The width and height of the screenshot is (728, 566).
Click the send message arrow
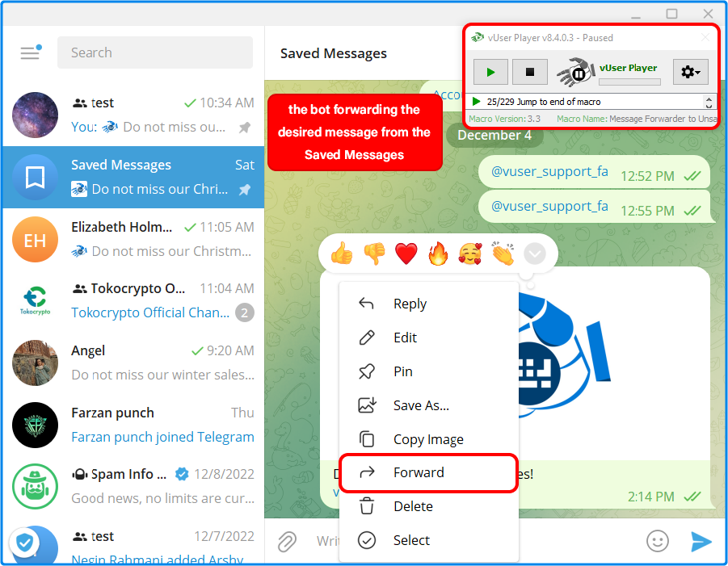pyautogui.click(x=701, y=542)
